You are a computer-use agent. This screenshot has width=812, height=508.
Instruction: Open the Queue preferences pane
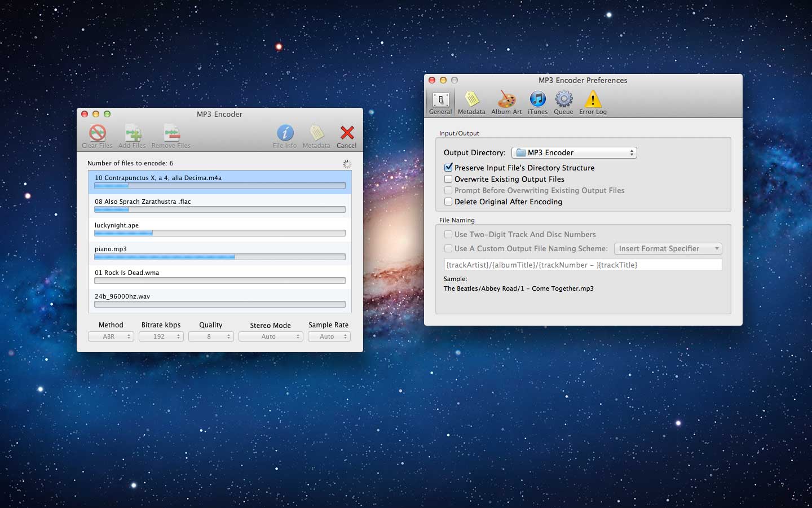click(x=563, y=102)
